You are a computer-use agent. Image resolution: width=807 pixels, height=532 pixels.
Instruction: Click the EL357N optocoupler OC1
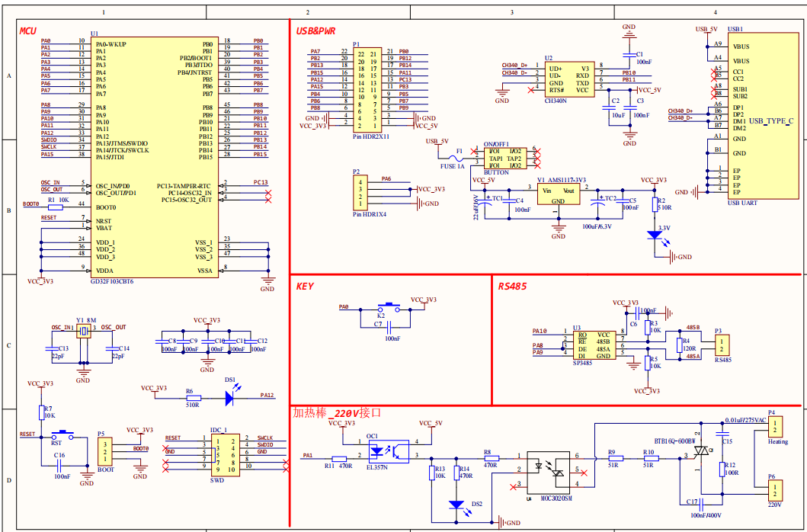tap(379, 450)
